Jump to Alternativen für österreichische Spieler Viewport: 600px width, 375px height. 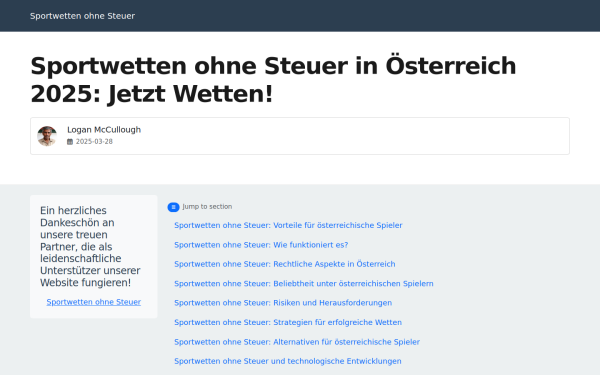(x=297, y=342)
